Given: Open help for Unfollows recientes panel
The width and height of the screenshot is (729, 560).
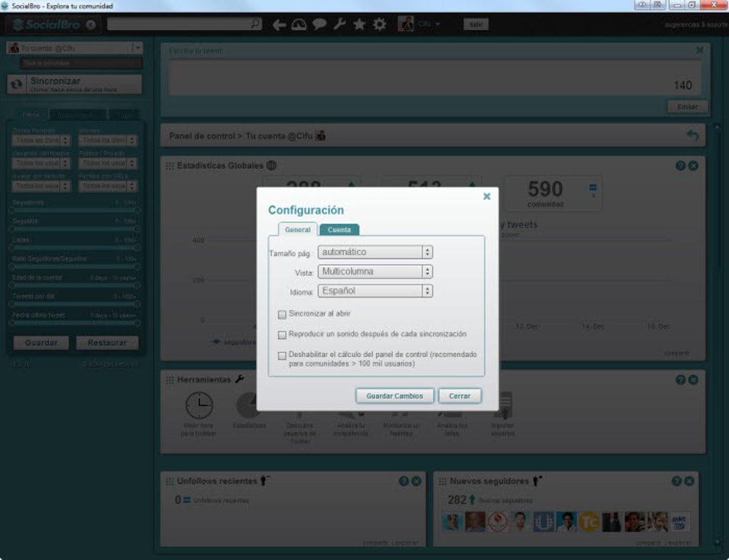Looking at the screenshot, I should pos(404,481).
